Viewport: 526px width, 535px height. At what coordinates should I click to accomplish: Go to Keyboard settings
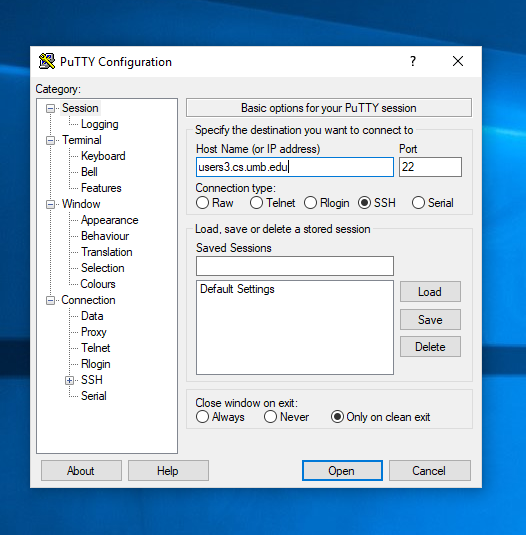pyautogui.click(x=103, y=156)
